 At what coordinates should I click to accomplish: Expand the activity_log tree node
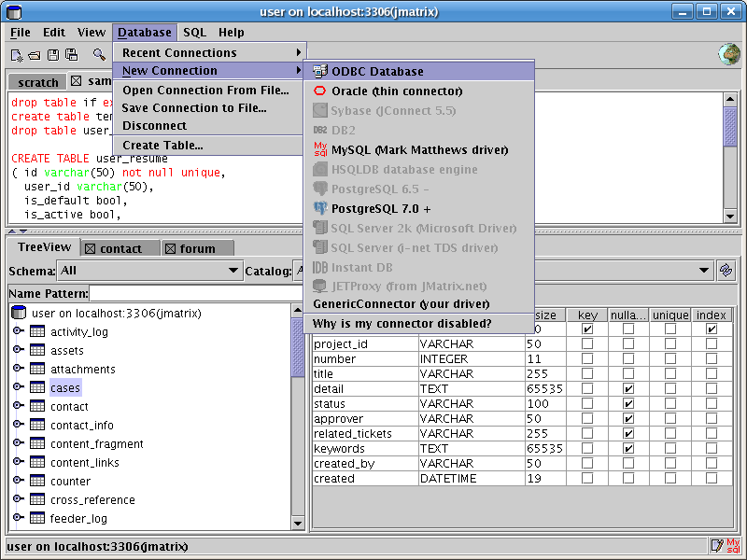pyautogui.click(x=18, y=331)
